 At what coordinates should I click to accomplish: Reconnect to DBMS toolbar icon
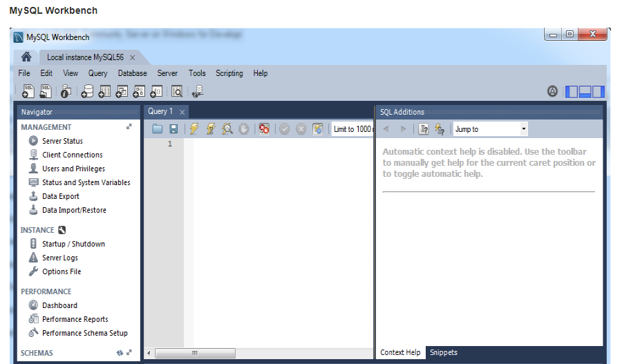click(x=198, y=91)
